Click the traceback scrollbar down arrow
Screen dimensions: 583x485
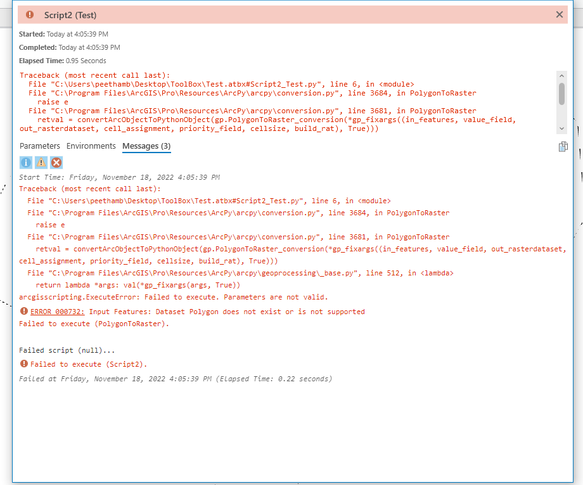(x=561, y=129)
